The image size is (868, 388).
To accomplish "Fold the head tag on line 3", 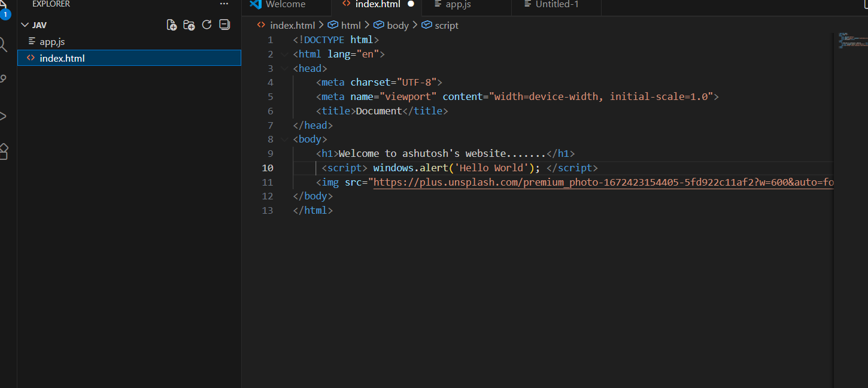I will tap(284, 68).
